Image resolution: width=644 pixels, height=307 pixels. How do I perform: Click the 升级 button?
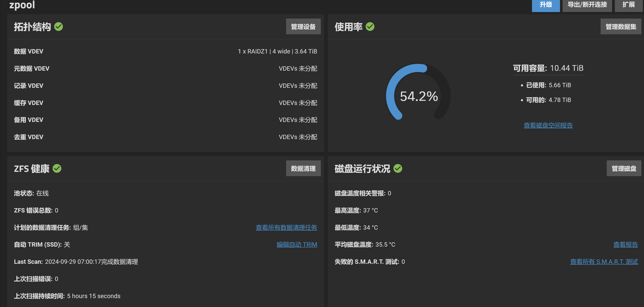pyautogui.click(x=546, y=5)
